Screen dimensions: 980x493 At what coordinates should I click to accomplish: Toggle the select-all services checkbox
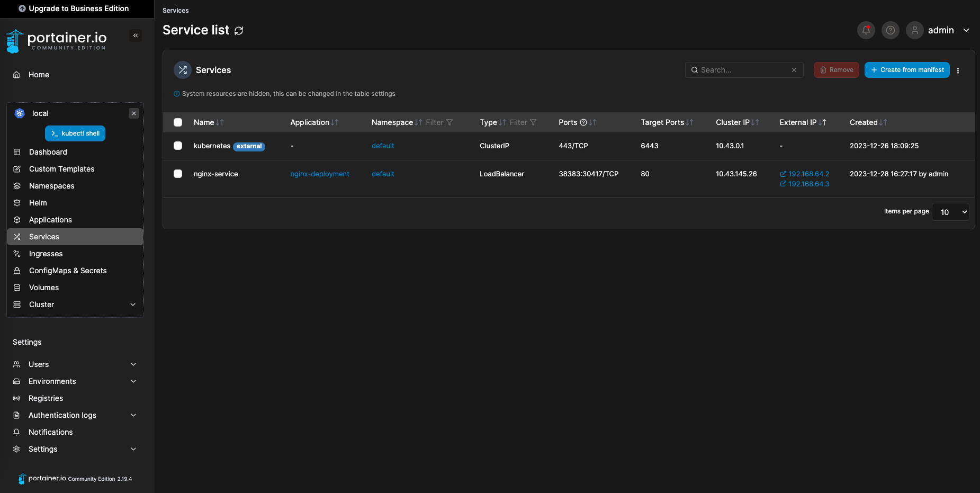tap(178, 122)
